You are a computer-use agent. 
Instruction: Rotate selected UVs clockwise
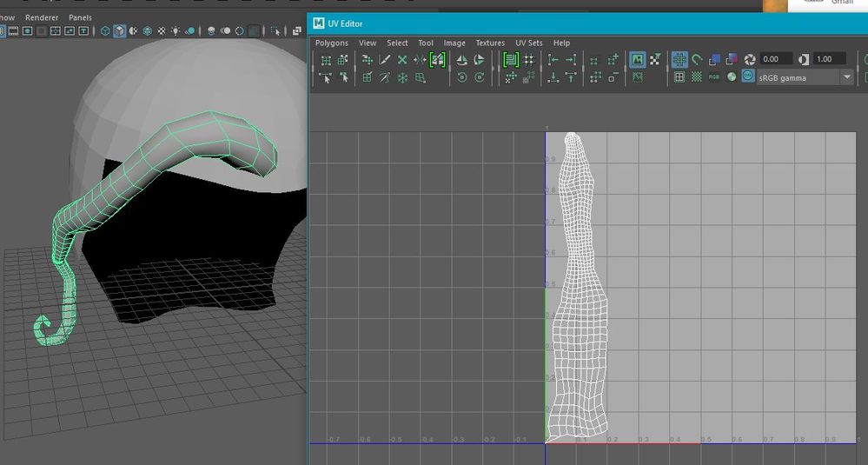(480, 78)
